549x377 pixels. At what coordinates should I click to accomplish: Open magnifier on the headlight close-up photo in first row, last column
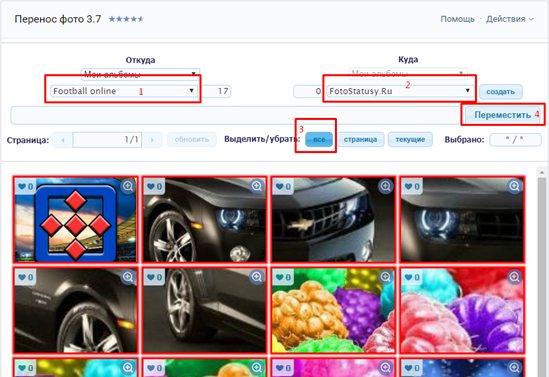click(x=514, y=186)
